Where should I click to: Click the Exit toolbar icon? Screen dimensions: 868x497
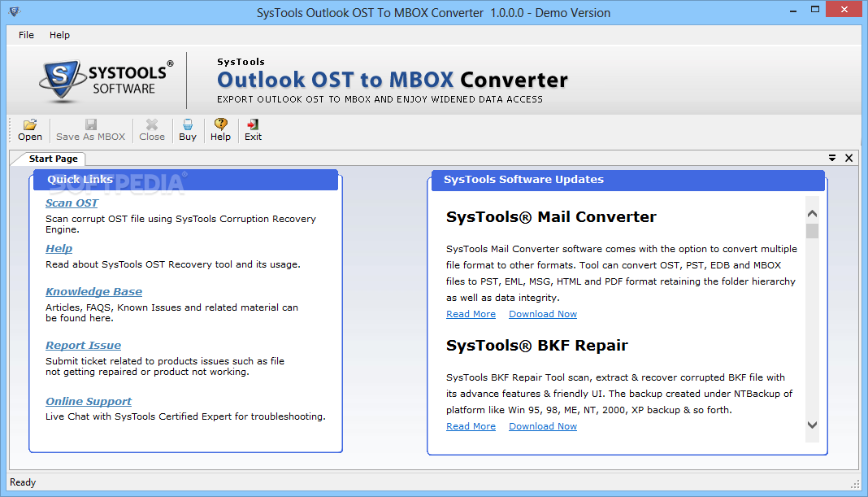(x=253, y=130)
